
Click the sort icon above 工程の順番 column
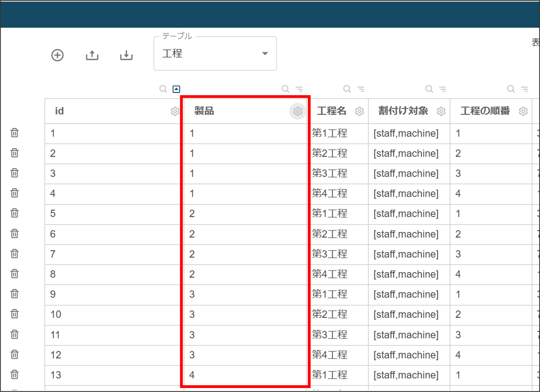(x=524, y=89)
